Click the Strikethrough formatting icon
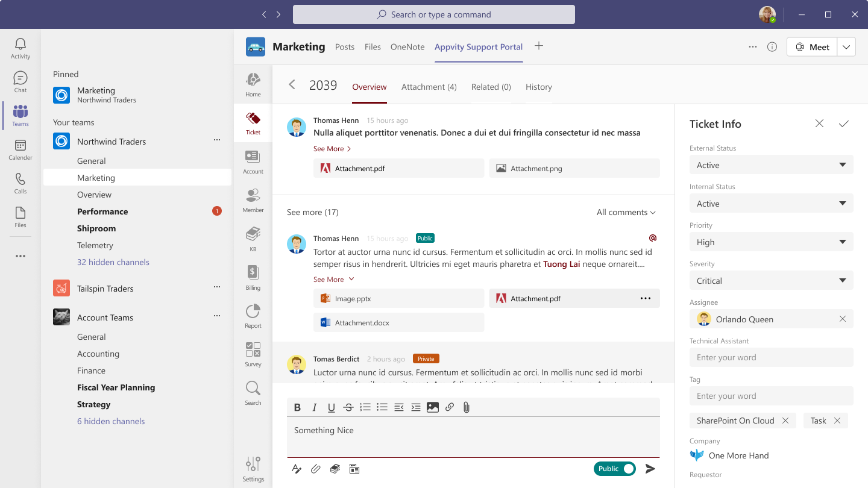The image size is (868, 488). click(348, 407)
